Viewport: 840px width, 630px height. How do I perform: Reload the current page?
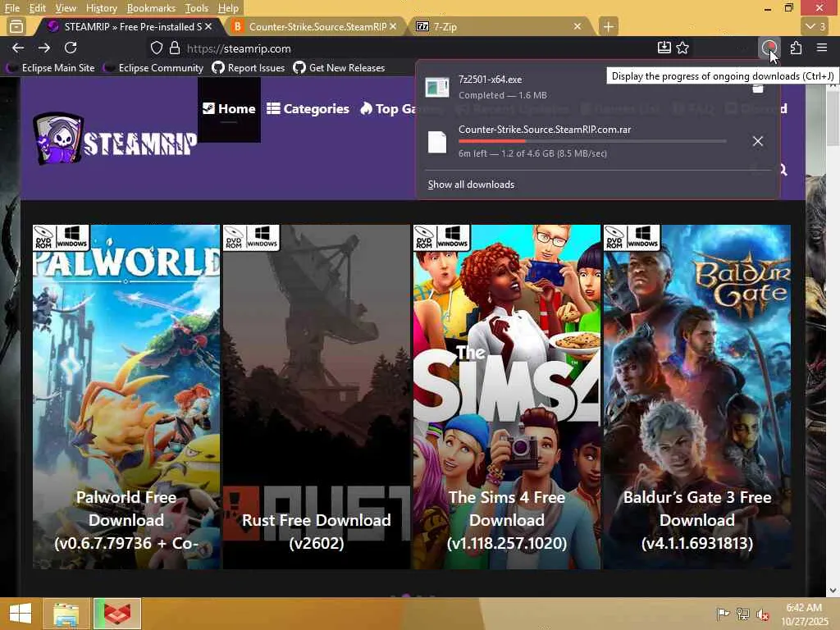[71, 48]
